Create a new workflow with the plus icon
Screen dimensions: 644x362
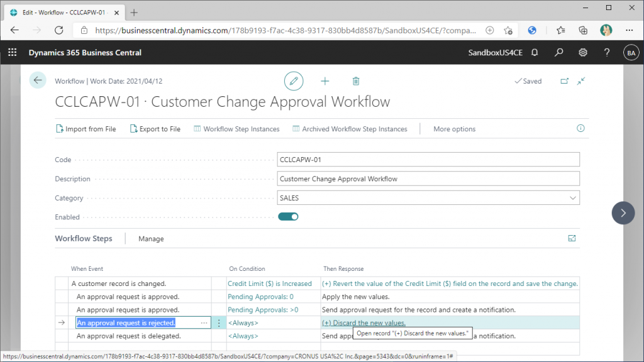[x=325, y=81]
